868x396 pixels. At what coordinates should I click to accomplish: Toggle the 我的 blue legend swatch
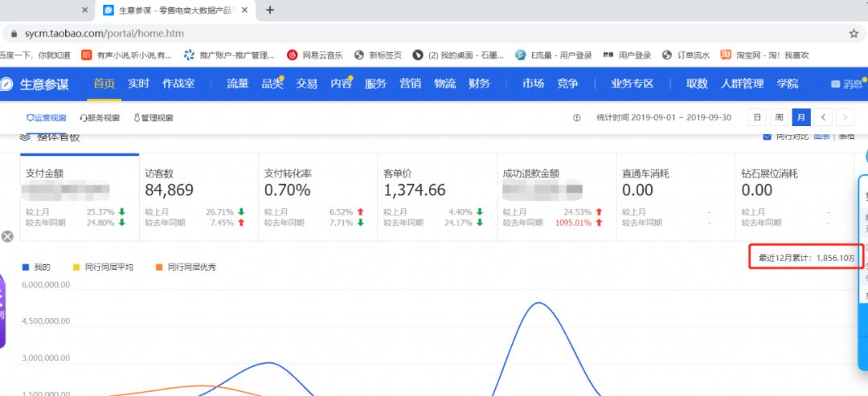[26, 267]
